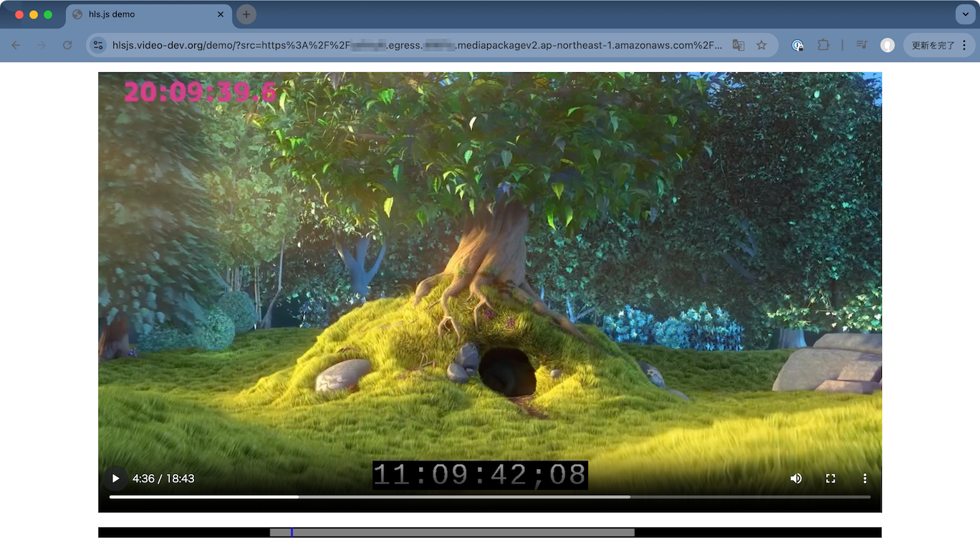Select the hls.js demo tab
980x550 pixels.
click(x=147, y=14)
